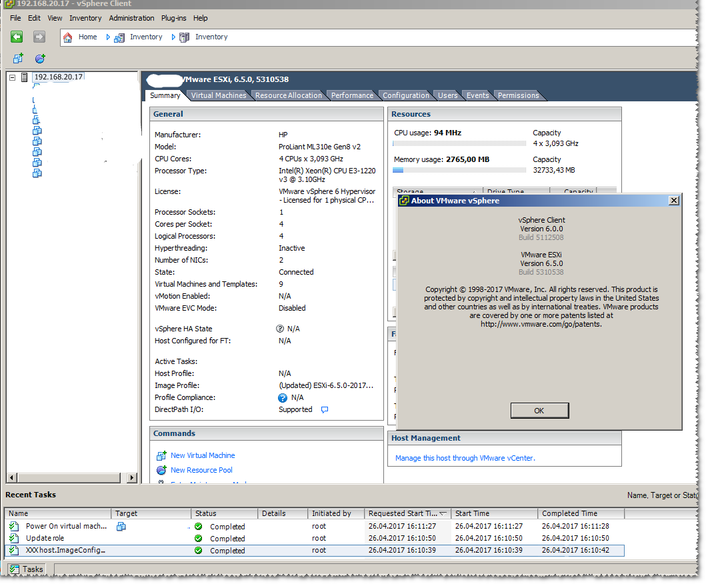Viewport: 710px width, 588px height.
Task: Click the host server icon in the inventory tree
Action: [x=25, y=77]
